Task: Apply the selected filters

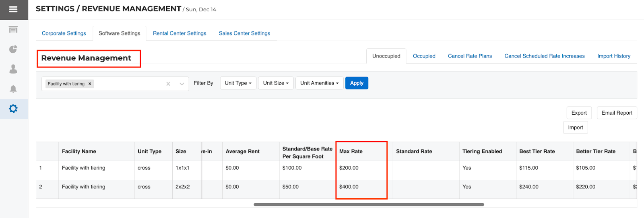Action: pos(357,83)
